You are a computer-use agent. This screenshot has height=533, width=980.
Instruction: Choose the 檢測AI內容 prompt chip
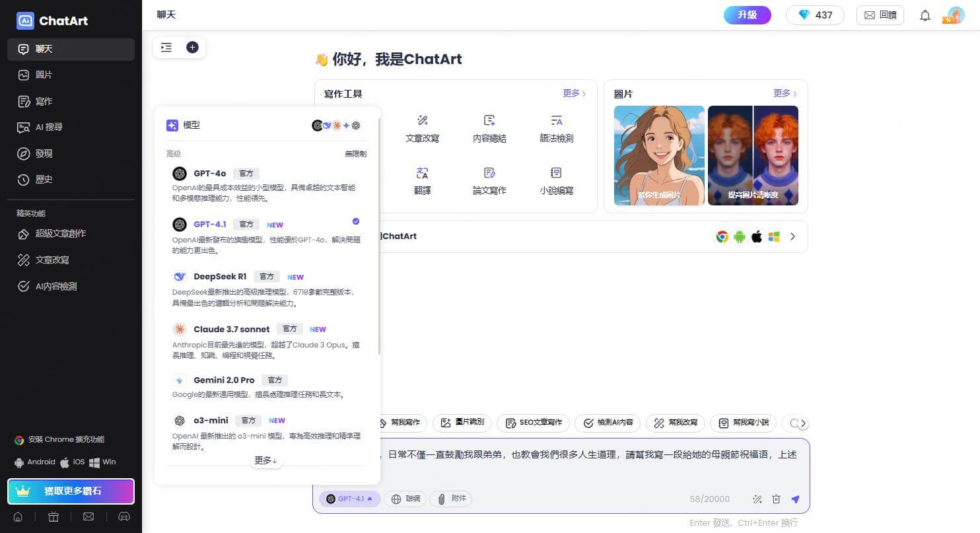pos(608,423)
